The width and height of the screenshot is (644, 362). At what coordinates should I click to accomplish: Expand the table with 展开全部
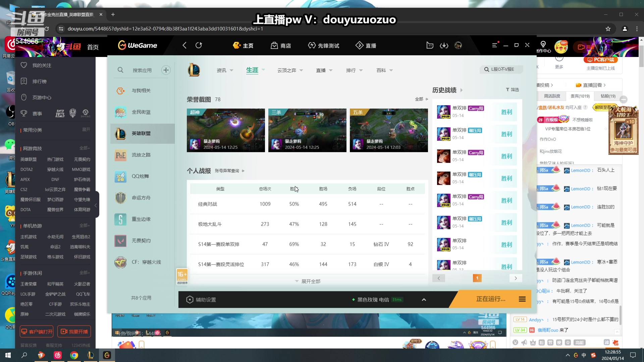pos(308,281)
